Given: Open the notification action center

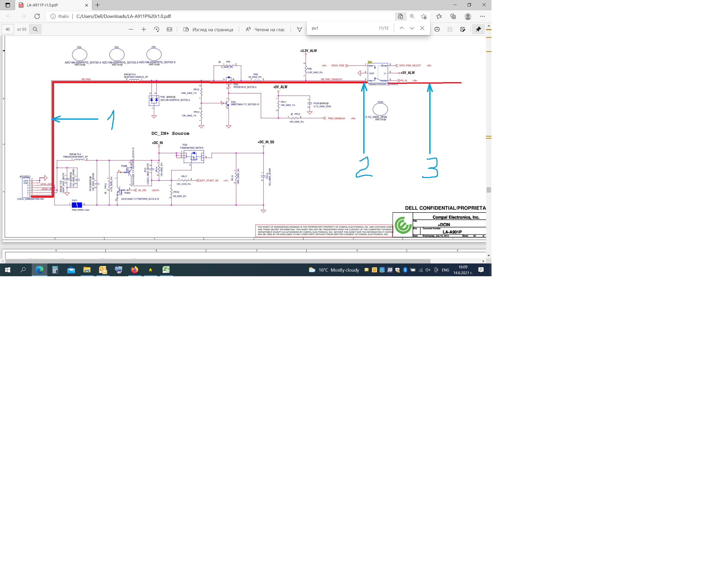Looking at the screenshot, I should [481, 270].
